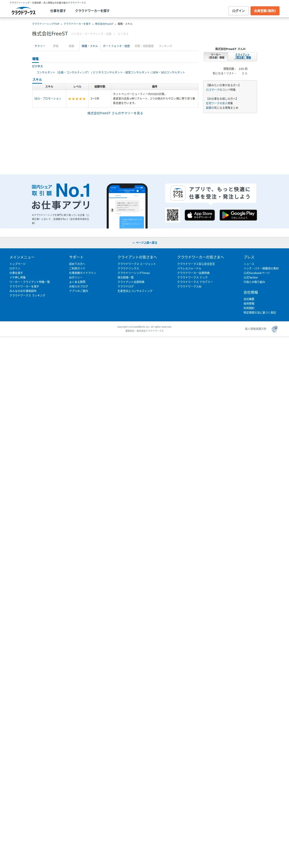Click footer 仕事依頼ガイドライン link
The height and width of the screenshot is (868, 289).
pos(82,273)
